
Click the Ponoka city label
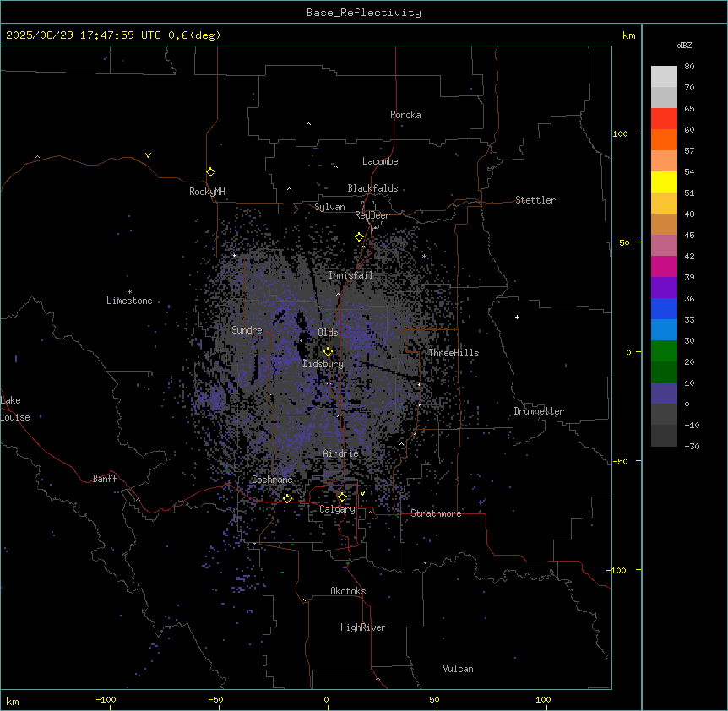click(x=405, y=115)
